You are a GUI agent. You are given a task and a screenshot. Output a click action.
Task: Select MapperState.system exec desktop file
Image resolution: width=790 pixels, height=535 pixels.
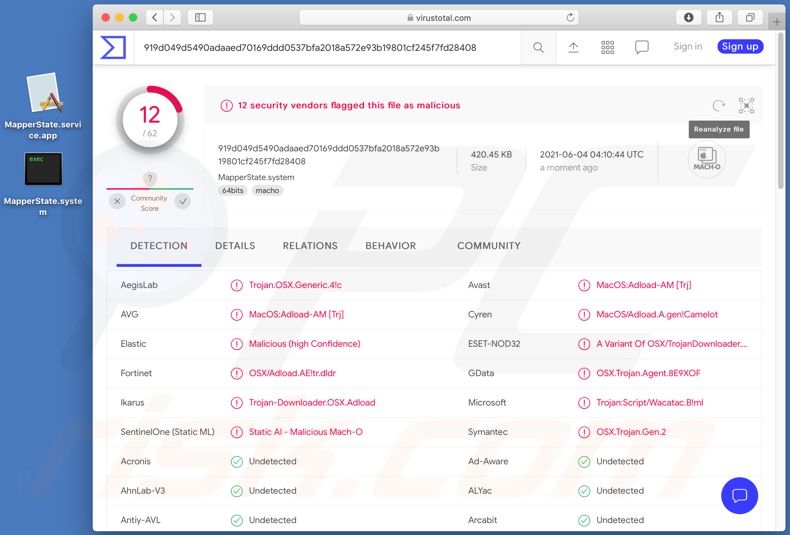(43, 184)
